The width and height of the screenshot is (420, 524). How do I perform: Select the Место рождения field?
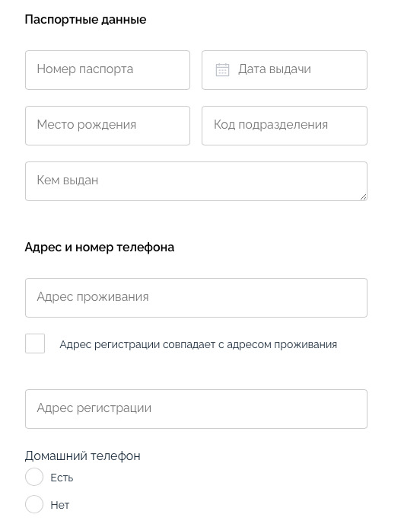107,126
